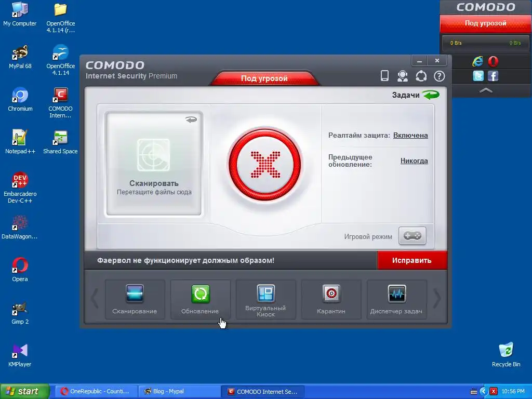Viewport: 532px width, 399px height.
Task: Click the keyboard tray icon
Action: pyautogui.click(x=474, y=392)
